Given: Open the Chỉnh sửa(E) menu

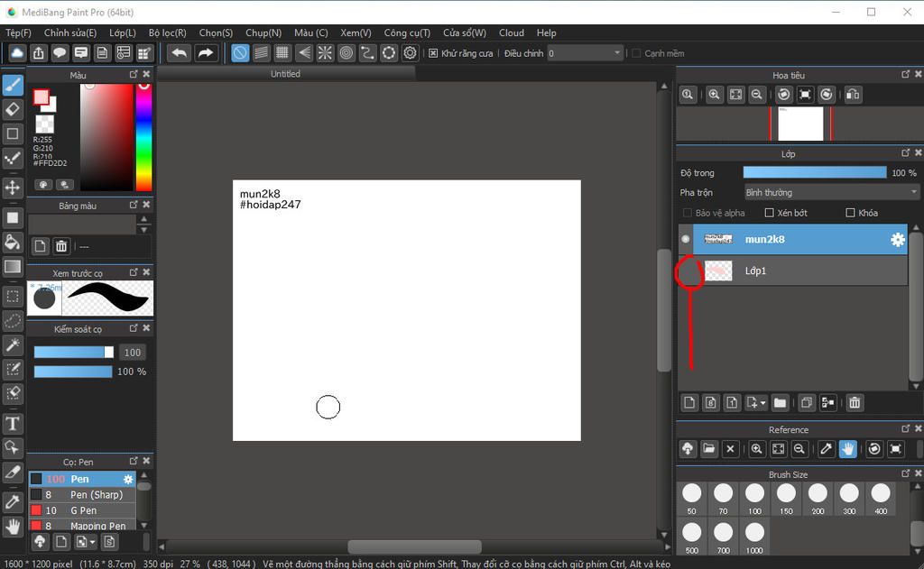Looking at the screenshot, I should point(70,33).
